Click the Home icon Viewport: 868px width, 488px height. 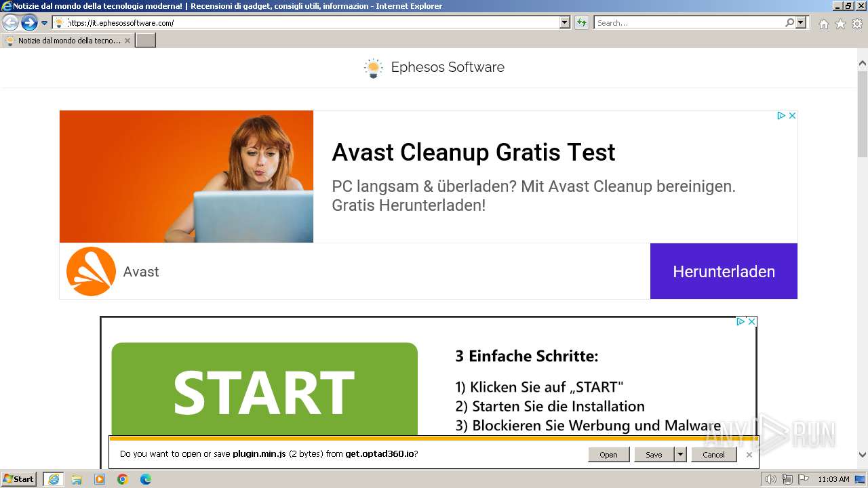823,24
